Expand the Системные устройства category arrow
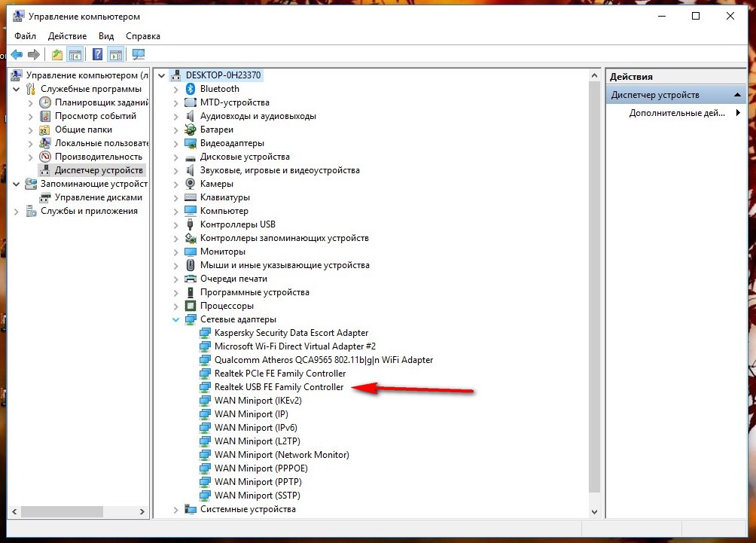The width and height of the screenshot is (756, 543). point(176,509)
